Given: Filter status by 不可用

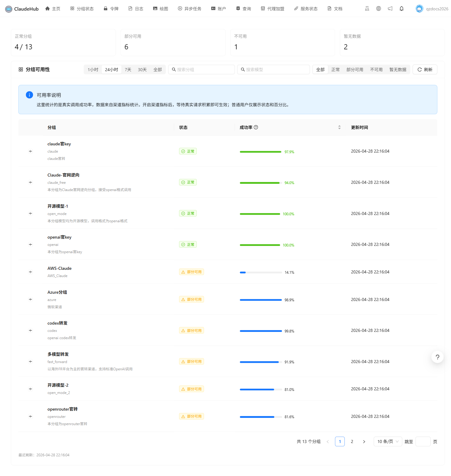Looking at the screenshot, I should tap(376, 70).
